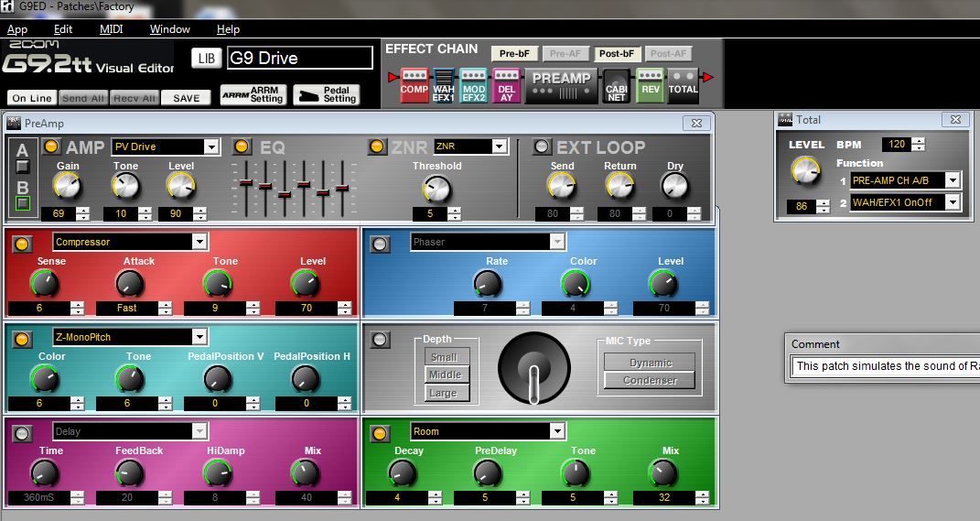Image resolution: width=980 pixels, height=521 pixels.
Task: Click the EXT LOOP Send knob
Action: pos(561,186)
